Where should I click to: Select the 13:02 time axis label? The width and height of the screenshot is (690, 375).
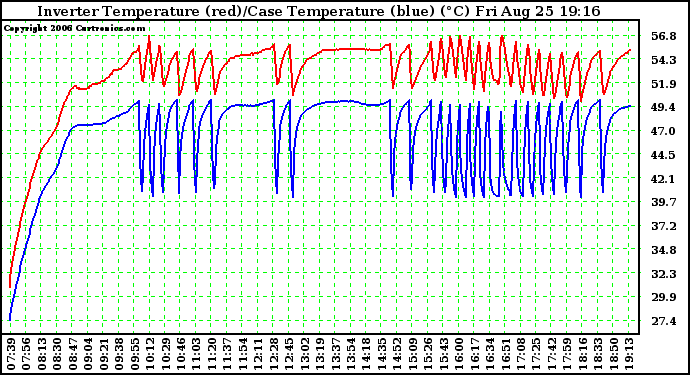(305, 354)
